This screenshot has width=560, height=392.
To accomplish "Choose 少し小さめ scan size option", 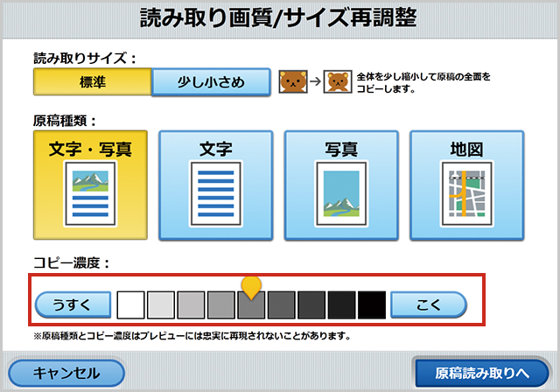I will coord(210,83).
